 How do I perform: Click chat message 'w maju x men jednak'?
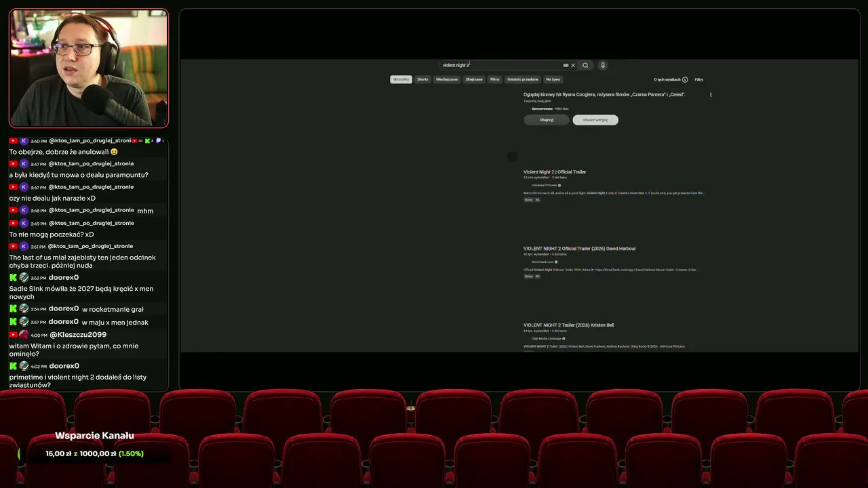pyautogui.click(x=115, y=322)
